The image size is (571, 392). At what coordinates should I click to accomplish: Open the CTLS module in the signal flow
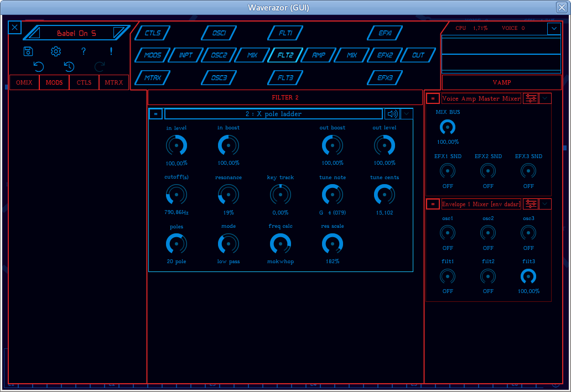(x=153, y=33)
